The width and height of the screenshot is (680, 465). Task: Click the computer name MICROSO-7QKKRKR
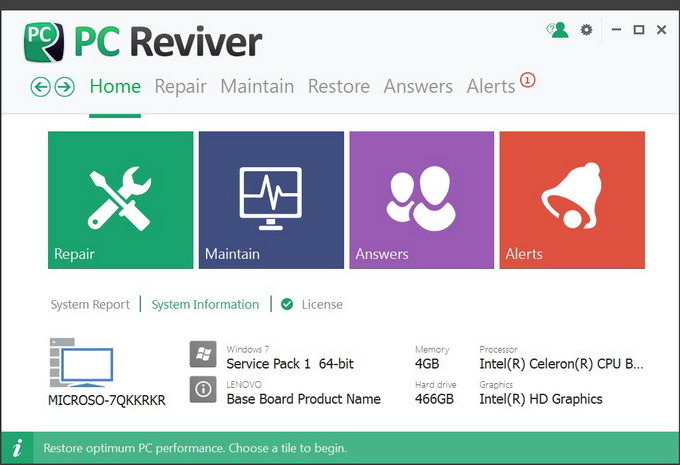107,400
